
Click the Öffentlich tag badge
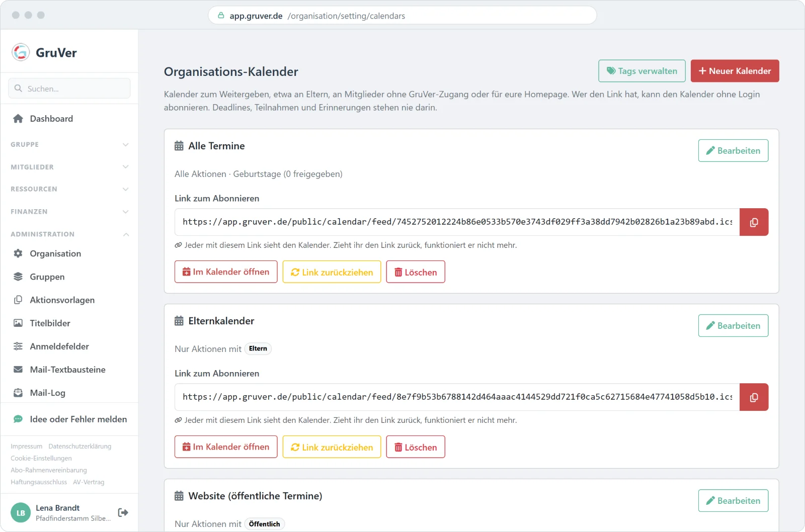pos(265,524)
